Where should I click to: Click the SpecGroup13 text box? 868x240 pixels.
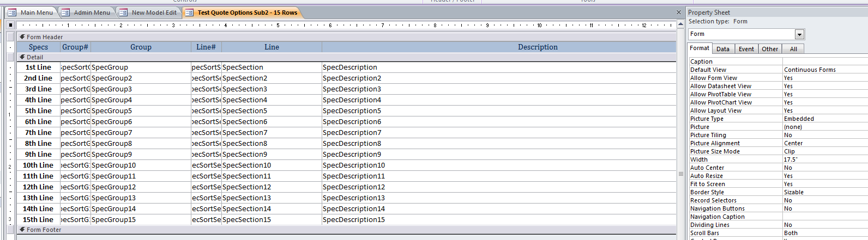[141, 198]
